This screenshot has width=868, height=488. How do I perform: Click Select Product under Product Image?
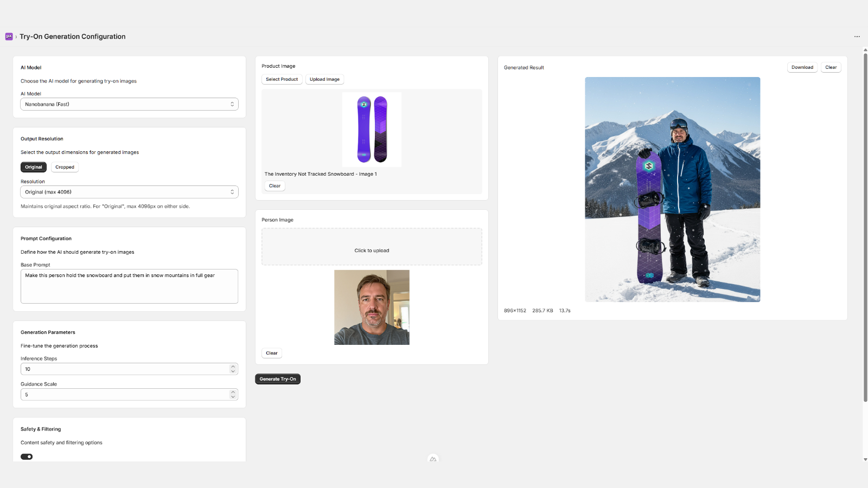click(282, 79)
